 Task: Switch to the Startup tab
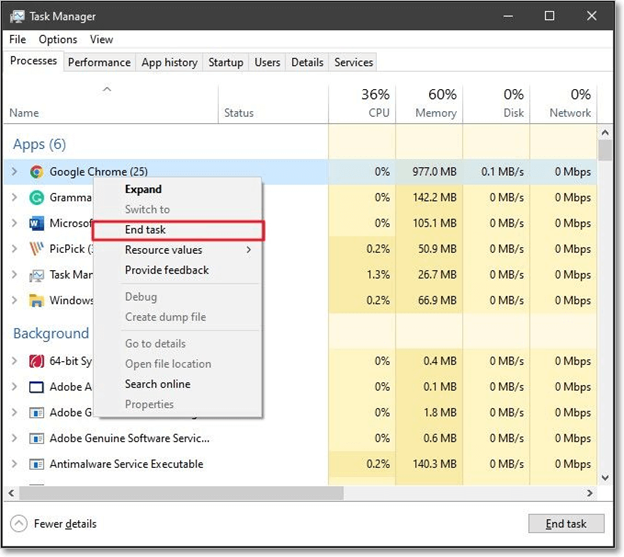[x=226, y=62]
